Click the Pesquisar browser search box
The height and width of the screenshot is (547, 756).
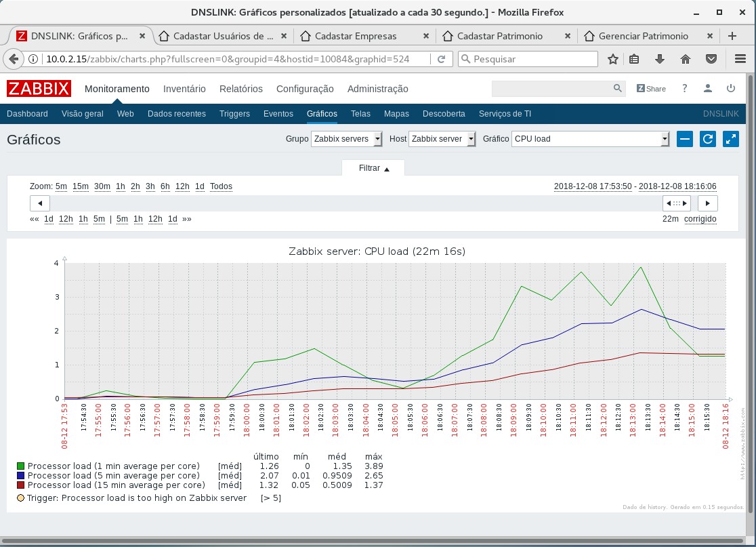tap(528, 59)
